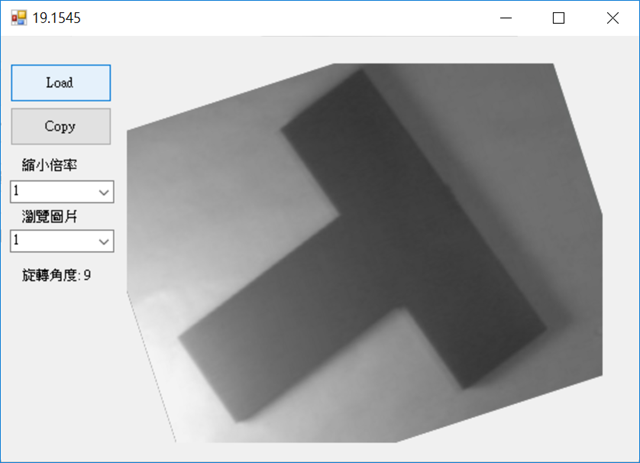640x463 pixels.
Task: Click the 19.1545 window title
Action: 57,18
